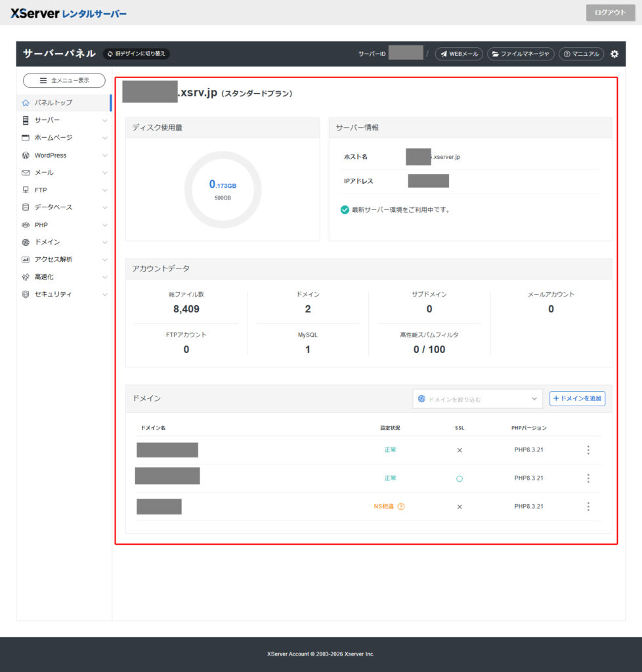
Task: Click the ドメインを追加 button
Action: pos(577,398)
